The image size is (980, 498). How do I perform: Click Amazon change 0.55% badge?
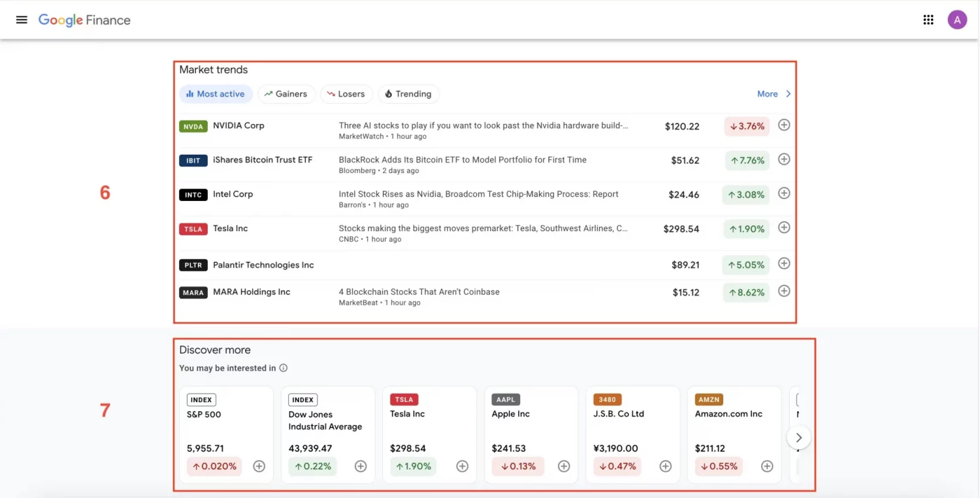click(719, 466)
